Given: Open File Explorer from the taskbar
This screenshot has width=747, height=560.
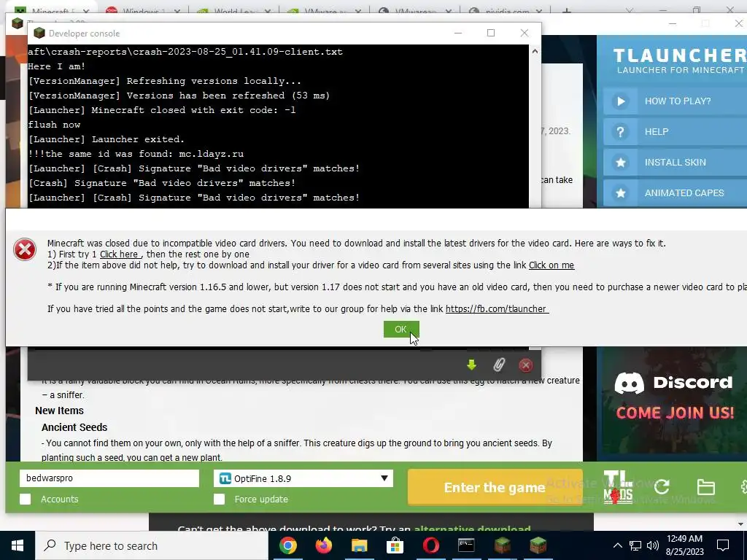Looking at the screenshot, I should (359, 545).
